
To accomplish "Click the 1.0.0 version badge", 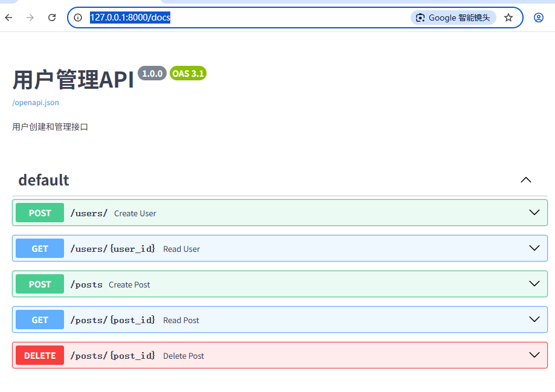I will 152,73.
